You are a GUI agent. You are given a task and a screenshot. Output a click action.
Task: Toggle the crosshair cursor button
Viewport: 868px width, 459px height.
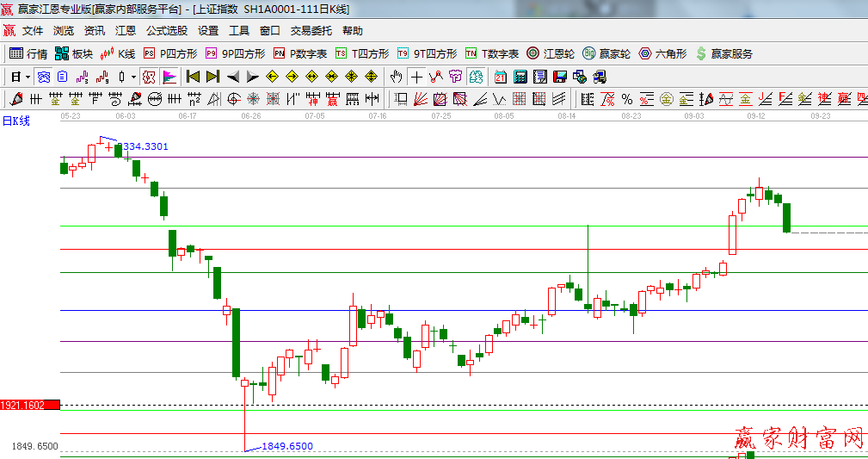point(416,77)
